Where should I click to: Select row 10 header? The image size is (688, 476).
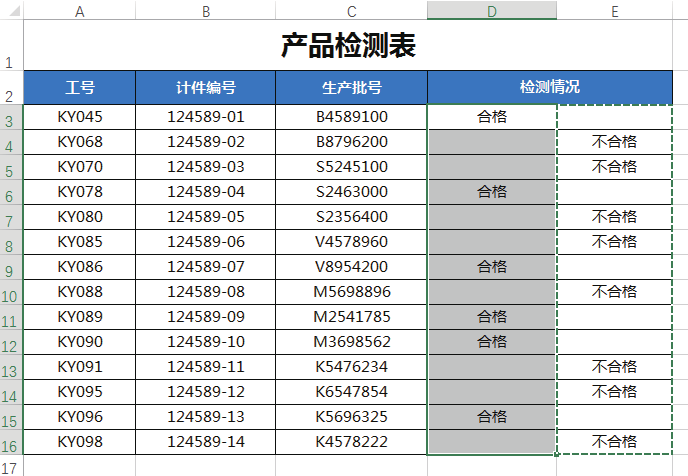pyautogui.click(x=11, y=292)
